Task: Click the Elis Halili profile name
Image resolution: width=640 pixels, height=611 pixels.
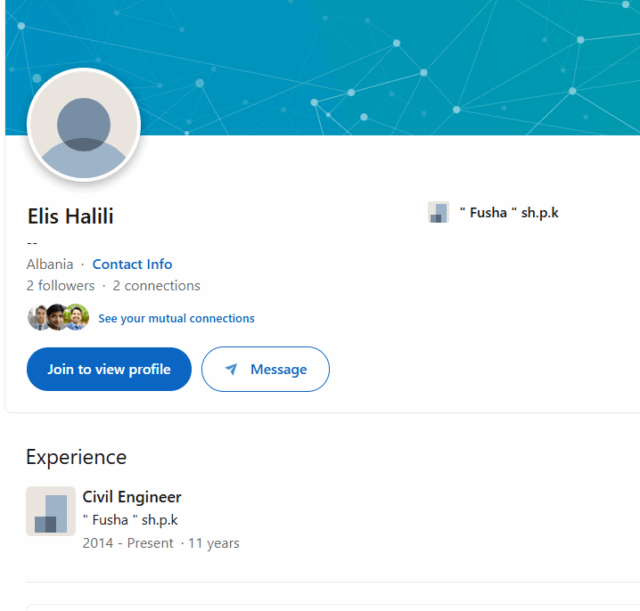Action: coord(70,216)
